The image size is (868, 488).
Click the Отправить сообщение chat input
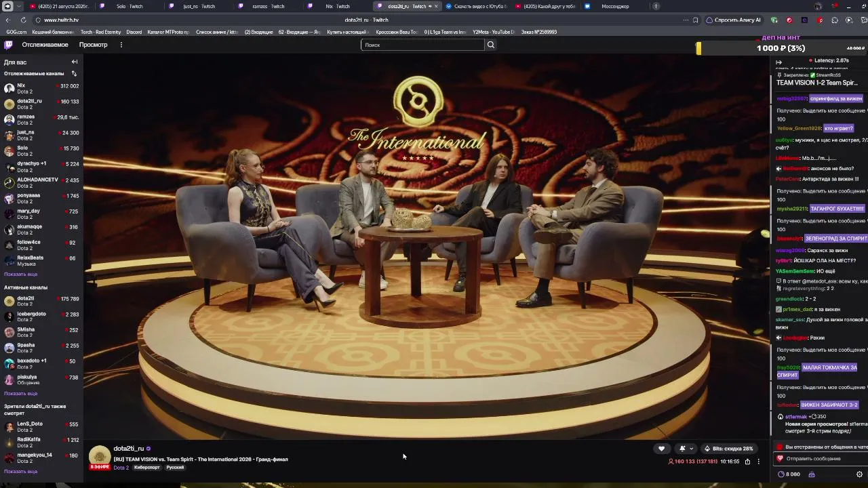821,459
